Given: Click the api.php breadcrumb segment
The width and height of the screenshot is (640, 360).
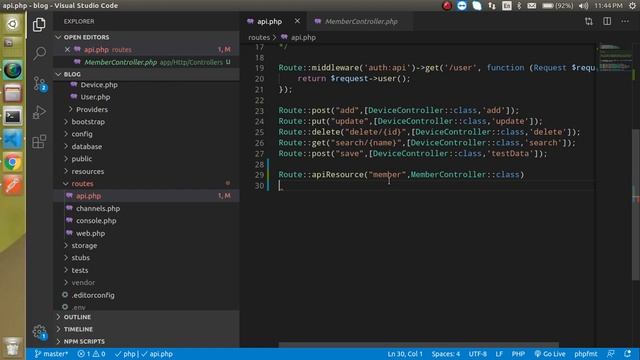Looking at the screenshot, I should point(303,38).
